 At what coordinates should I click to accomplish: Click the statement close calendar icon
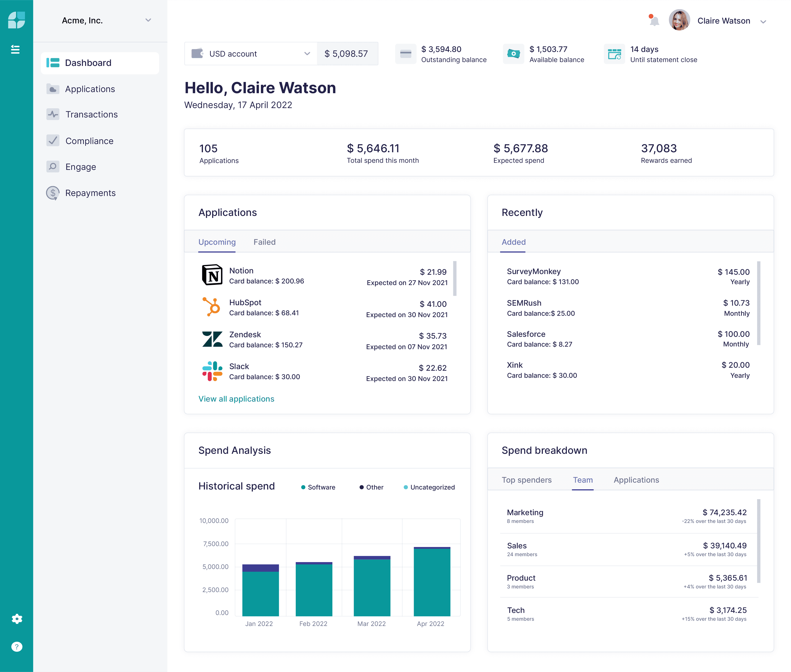click(x=614, y=54)
